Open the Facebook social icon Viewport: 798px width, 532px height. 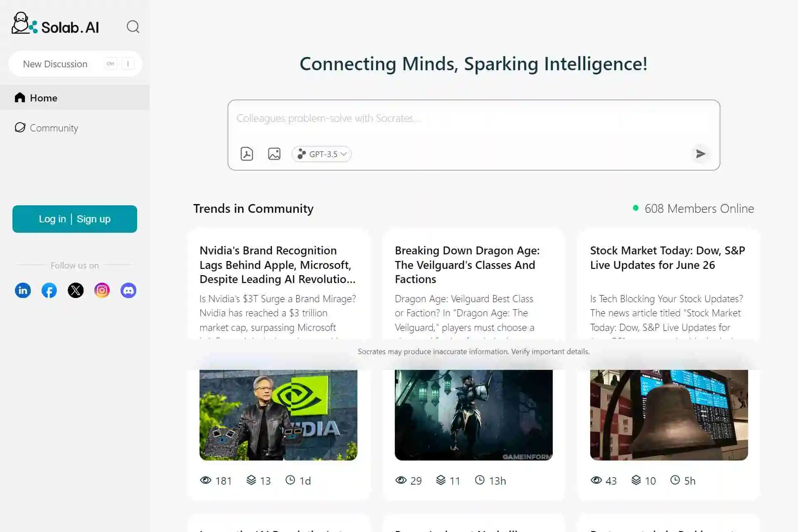pos(49,290)
